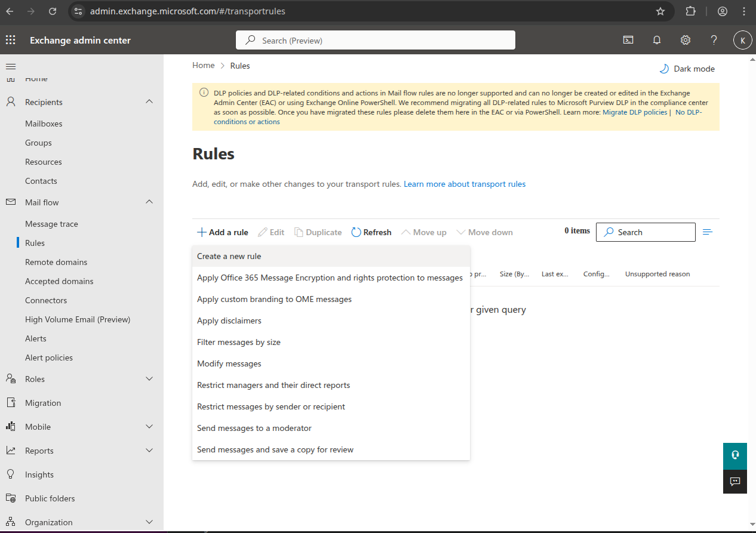Click the Mail flow envelope icon

11,202
